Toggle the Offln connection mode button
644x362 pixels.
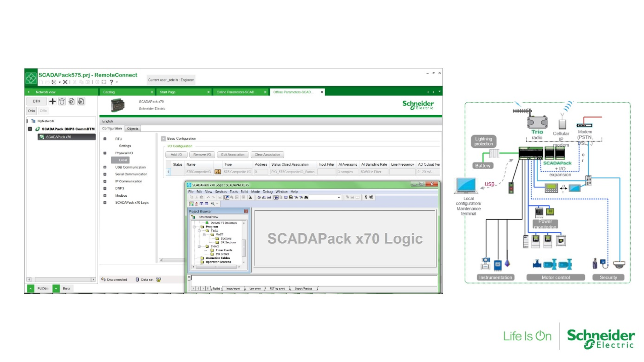tap(43, 111)
